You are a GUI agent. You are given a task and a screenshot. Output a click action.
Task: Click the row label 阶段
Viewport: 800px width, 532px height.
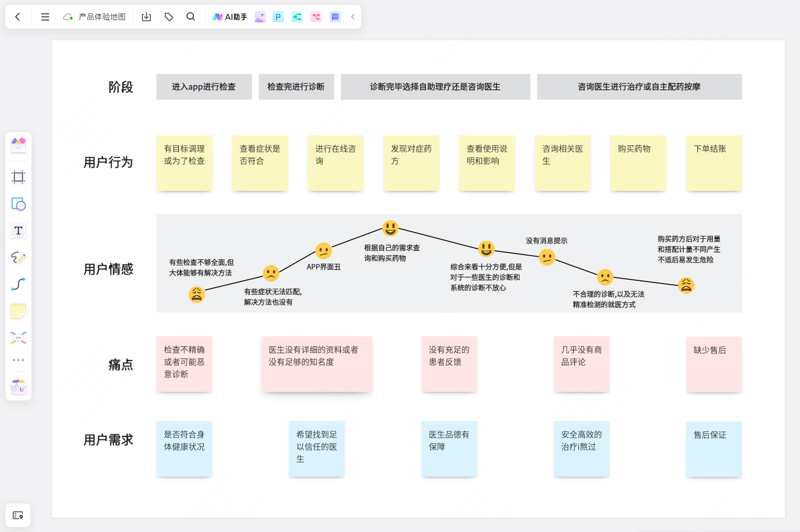[x=121, y=87]
